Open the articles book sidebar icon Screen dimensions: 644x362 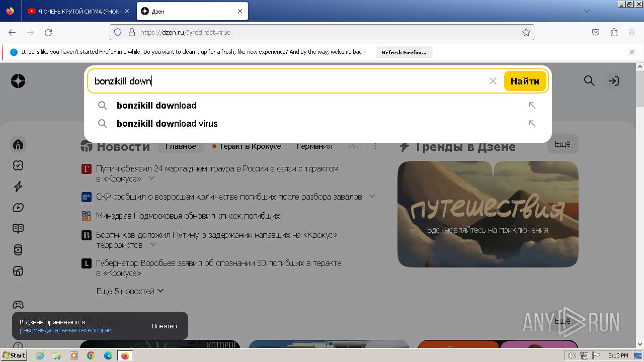coord(18,229)
